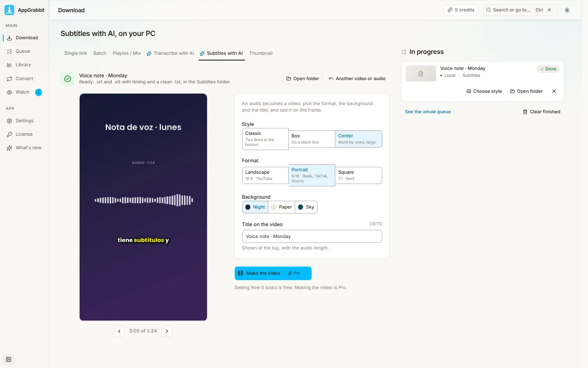Go to next preview frame
The image size is (588, 368).
pyautogui.click(x=167, y=331)
